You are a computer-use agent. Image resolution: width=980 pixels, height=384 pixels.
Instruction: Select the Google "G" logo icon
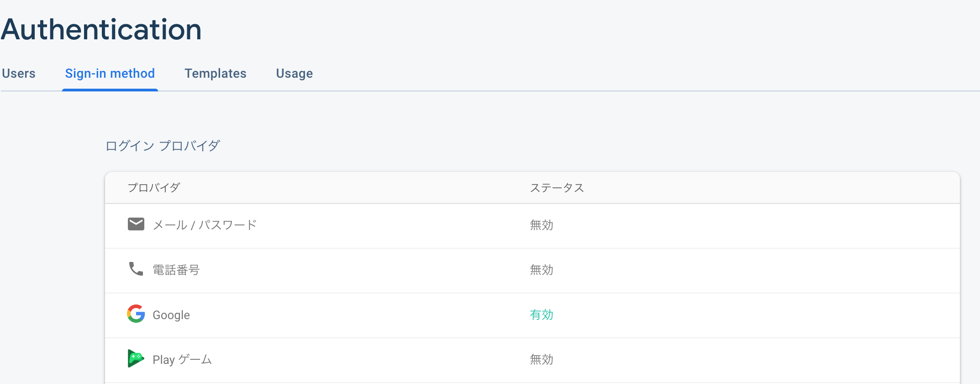pos(135,315)
